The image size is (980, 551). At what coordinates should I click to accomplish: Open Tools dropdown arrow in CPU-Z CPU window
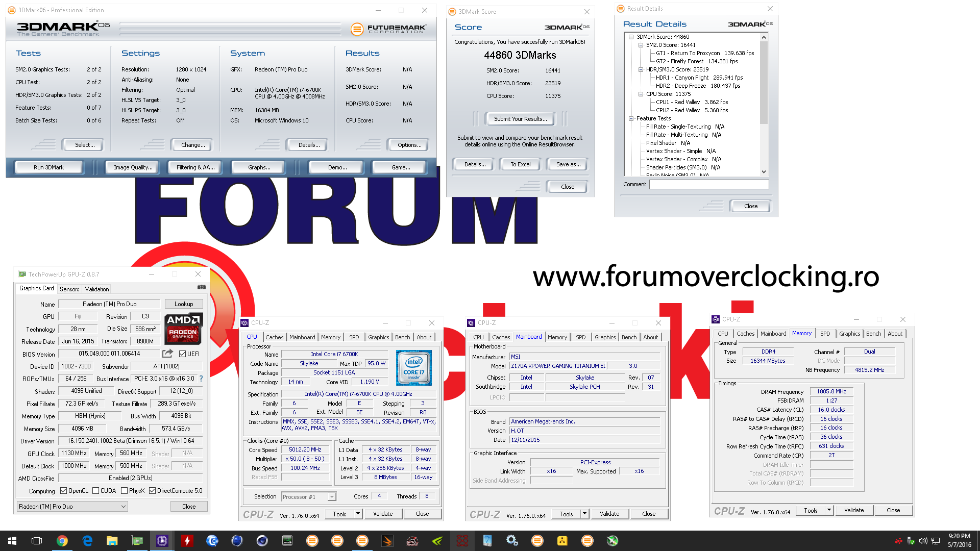click(358, 514)
